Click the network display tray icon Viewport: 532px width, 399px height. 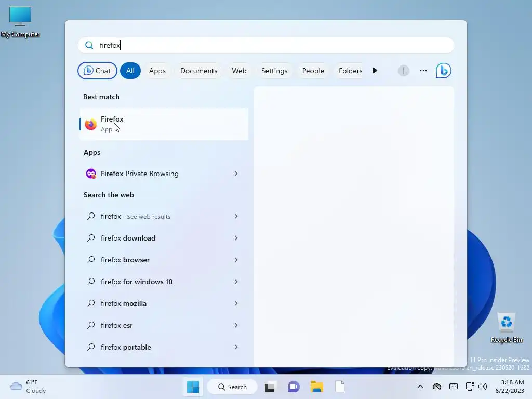470,387
